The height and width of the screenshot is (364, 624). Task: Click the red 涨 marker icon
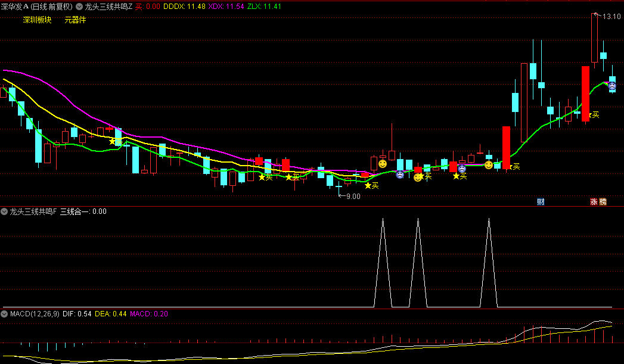coord(594,202)
